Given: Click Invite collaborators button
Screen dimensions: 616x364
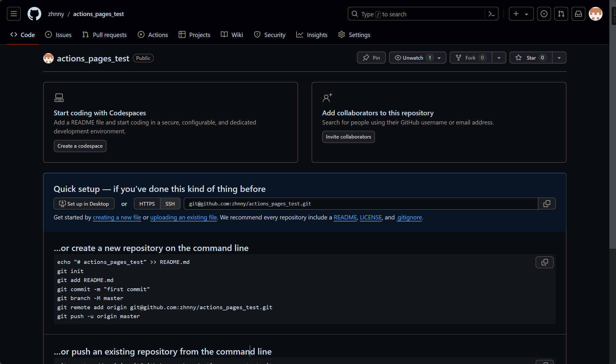Looking at the screenshot, I should pos(348,137).
